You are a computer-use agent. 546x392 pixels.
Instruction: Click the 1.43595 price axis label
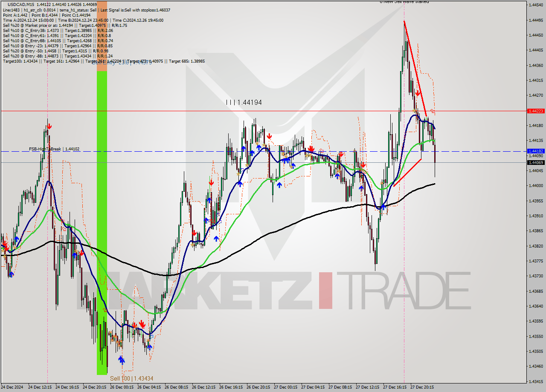click(x=535, y=321)
